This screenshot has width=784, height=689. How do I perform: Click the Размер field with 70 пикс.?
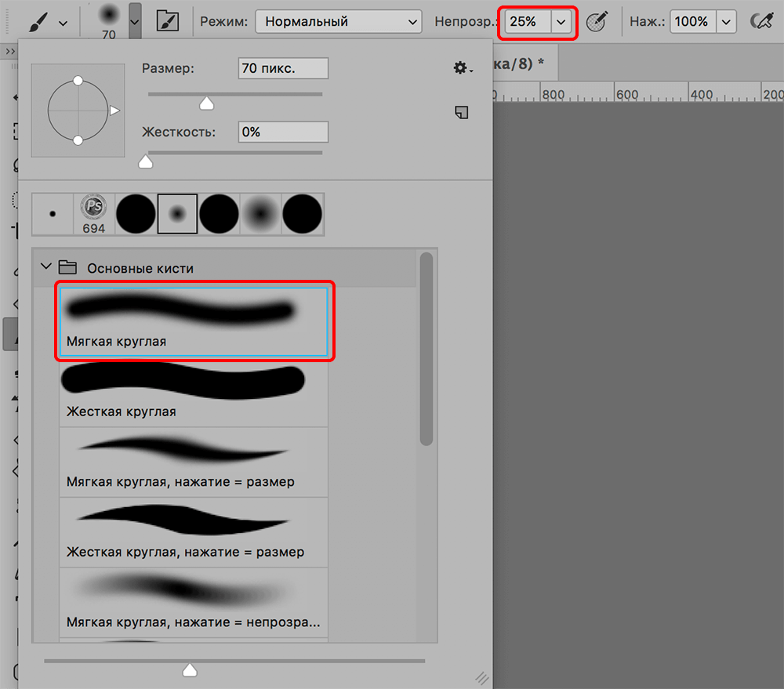tap(283, 68)
